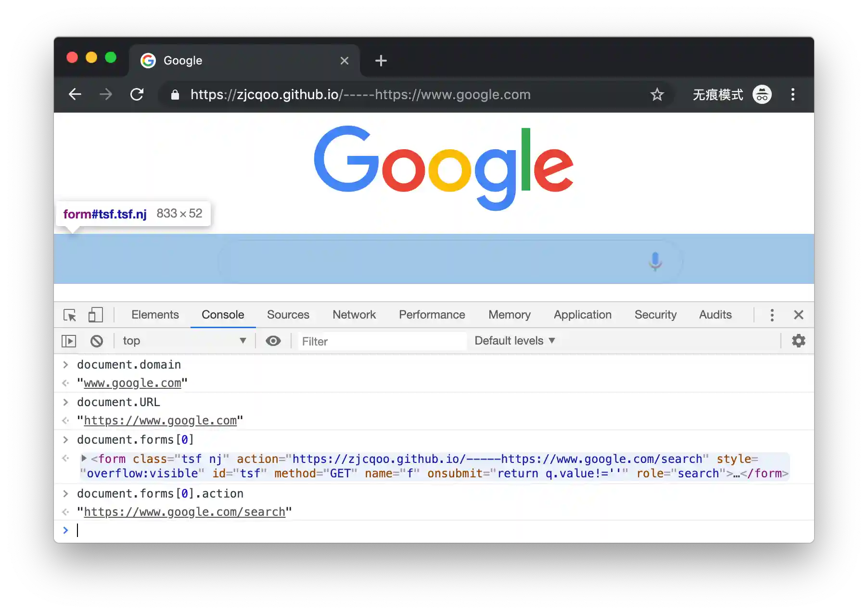Close the DevTools panel
Image resolution: width=868 pixels, height=614 pixels.
pyautogui.click(x=799, y=315)
